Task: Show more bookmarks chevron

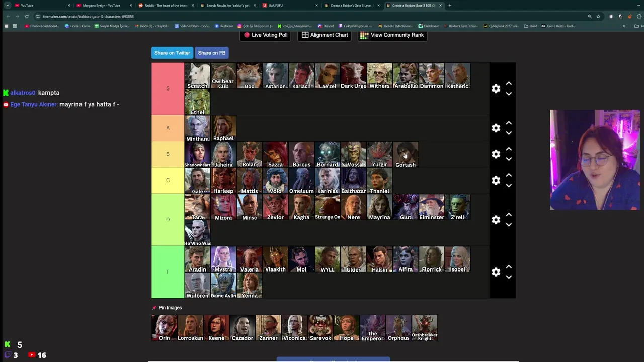Action: [x=624, y=26]
